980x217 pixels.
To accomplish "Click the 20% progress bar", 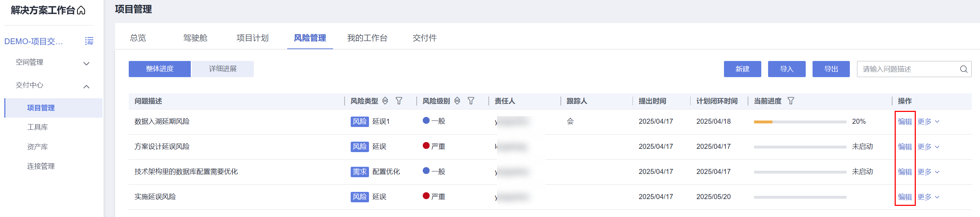I will [800, 122].
